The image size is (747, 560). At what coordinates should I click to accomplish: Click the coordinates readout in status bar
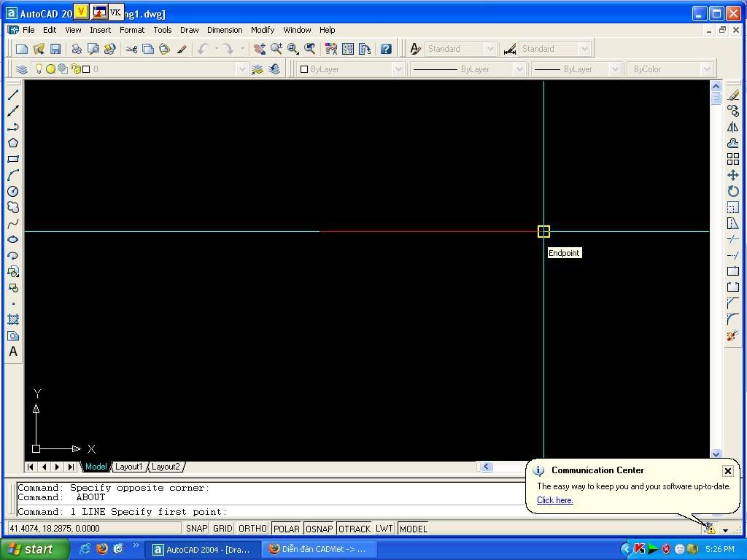[x=94, y=529]
